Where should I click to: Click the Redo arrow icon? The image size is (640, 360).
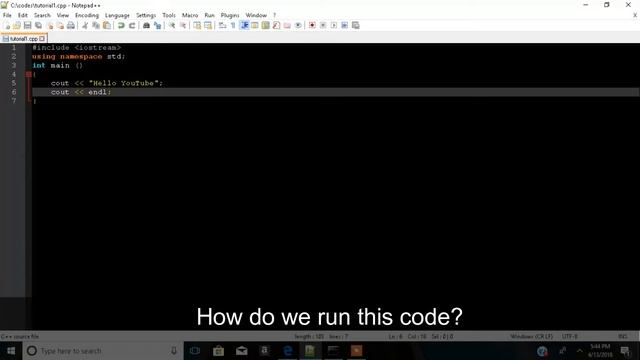click(132, 25)
